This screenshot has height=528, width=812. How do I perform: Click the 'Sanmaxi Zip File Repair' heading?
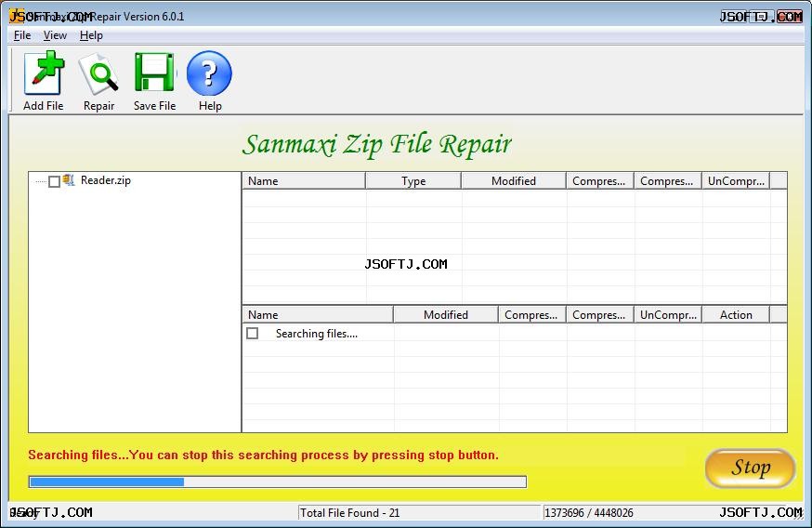[377, 145]
